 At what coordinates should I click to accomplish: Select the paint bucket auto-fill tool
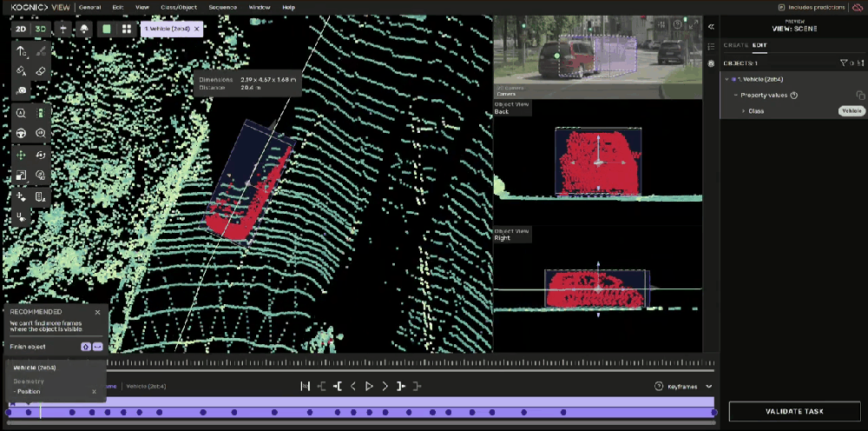21,71
